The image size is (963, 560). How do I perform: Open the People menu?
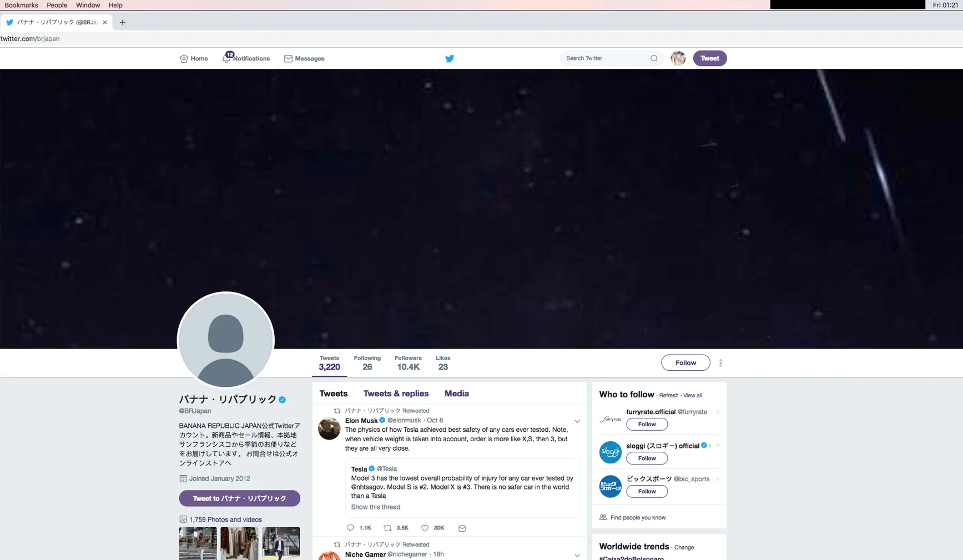(57, 5)
